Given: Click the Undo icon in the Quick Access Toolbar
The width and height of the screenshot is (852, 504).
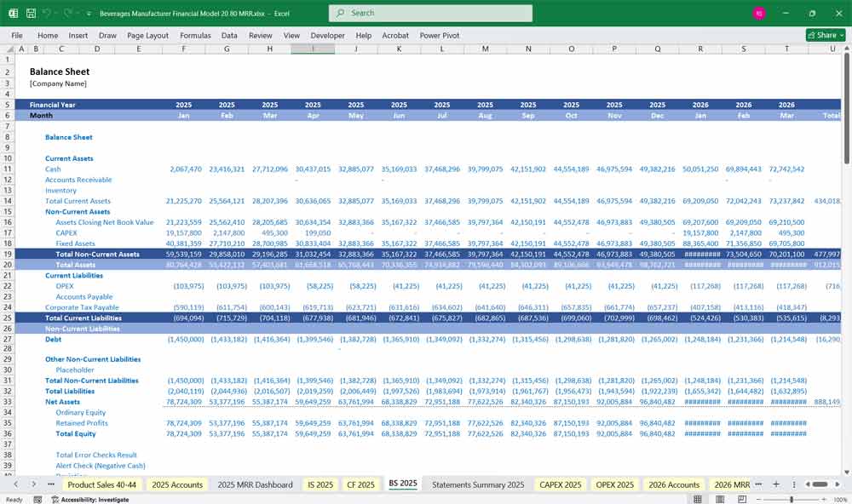Looking at the screenshot, I should [47, 13].
